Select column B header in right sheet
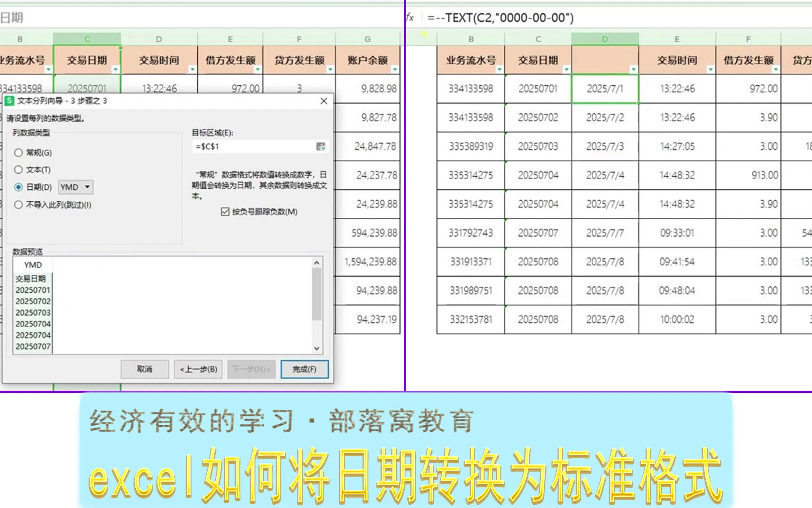 click(x=471, y=39)
